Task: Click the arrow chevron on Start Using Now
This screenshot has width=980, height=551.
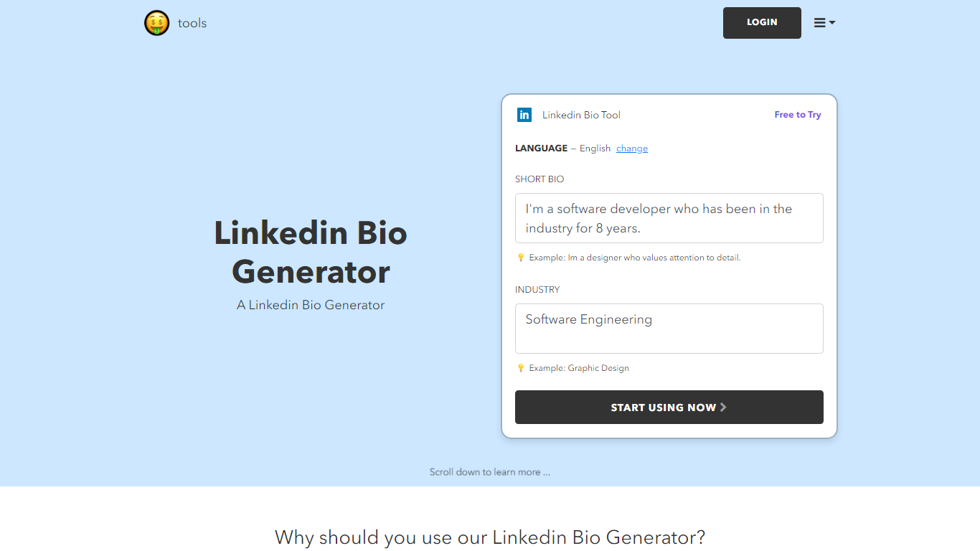Action: pyautogui.click(x=723, y=408)
